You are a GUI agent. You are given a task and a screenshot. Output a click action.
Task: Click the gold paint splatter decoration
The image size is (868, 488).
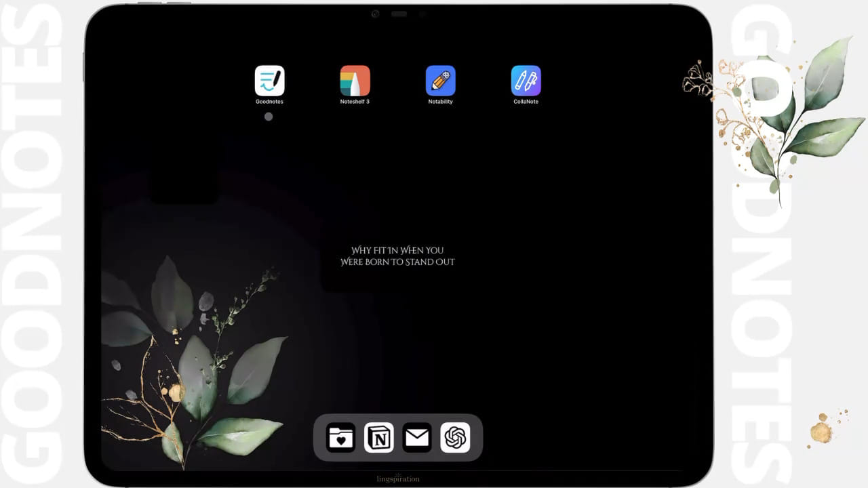click(822, 428)
